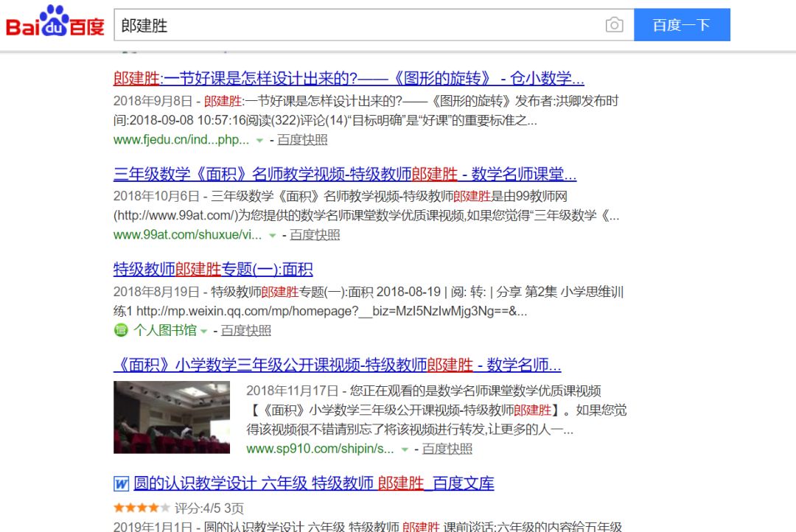Expand dropdown arrow next to www.sp910.com URL
This screenshot has width=796, height=532.
[x=405, y=449]
